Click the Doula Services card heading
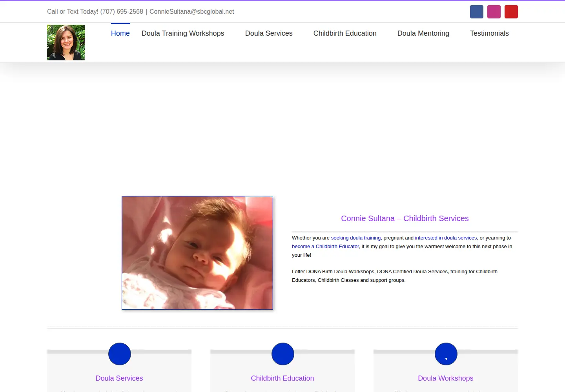 point(119,378)
